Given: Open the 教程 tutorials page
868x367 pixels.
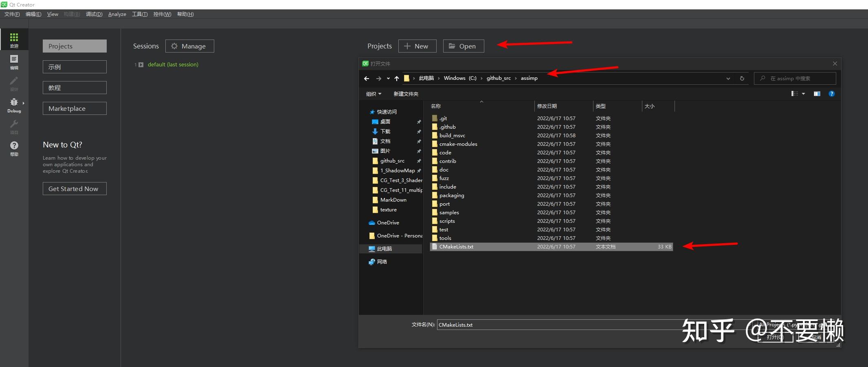Looking at the screenshot, I should [75, 88].
